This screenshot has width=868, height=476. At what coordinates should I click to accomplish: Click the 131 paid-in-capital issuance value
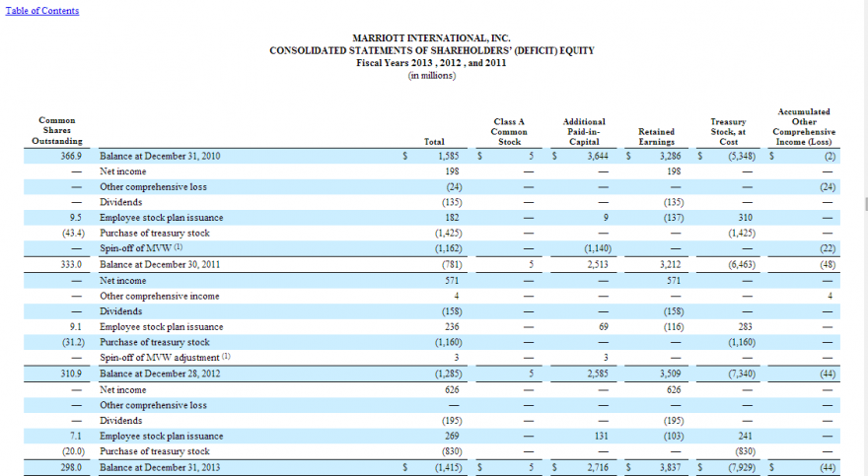601,436
